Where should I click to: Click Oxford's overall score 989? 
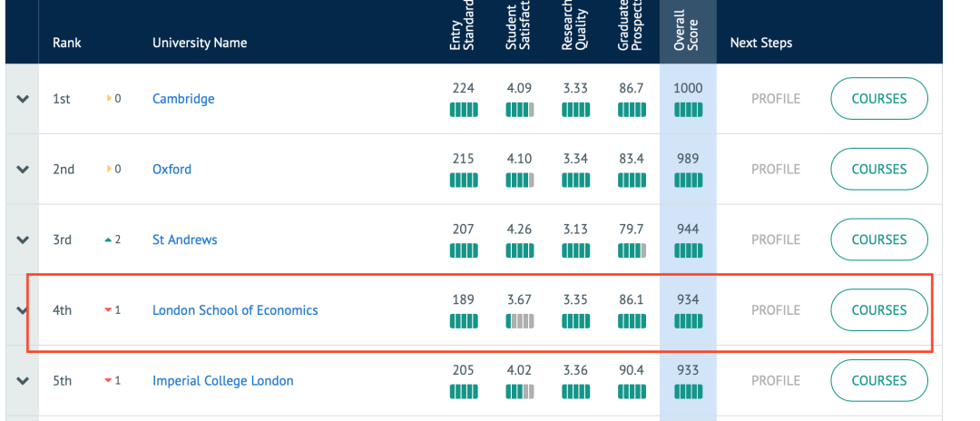[x=688, y=160]
